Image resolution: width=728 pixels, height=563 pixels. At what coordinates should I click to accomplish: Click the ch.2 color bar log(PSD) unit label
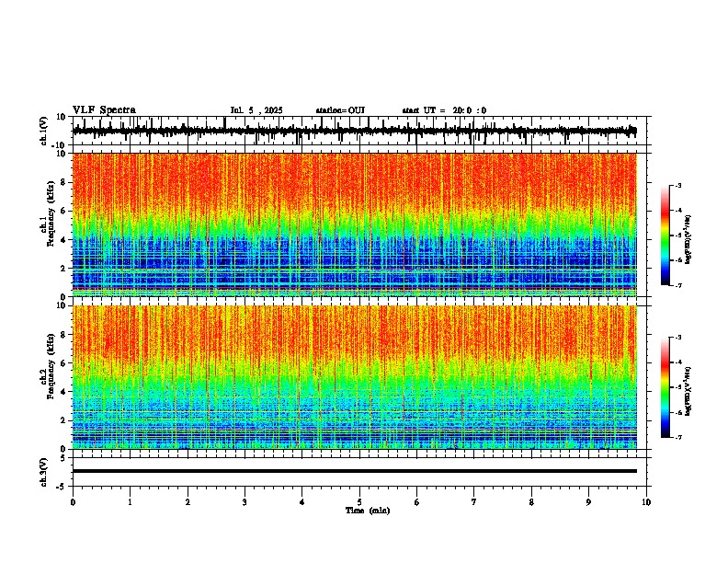coord(688,390)
